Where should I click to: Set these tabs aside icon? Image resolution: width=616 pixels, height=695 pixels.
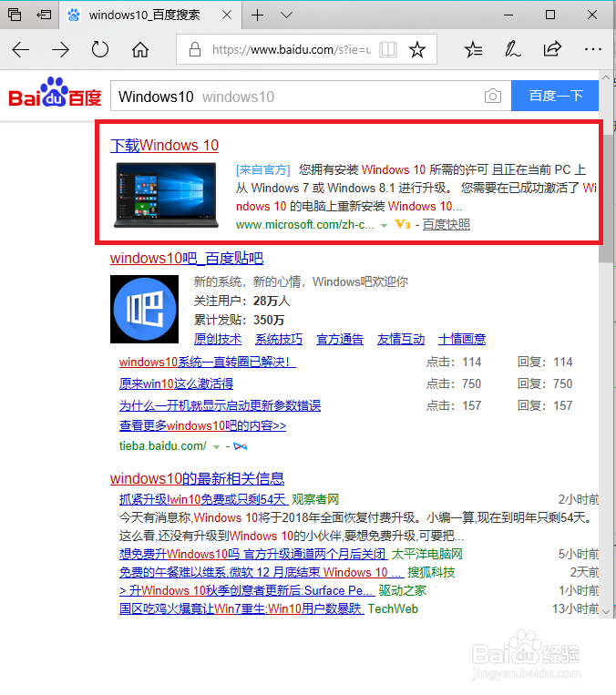point(44,15)
